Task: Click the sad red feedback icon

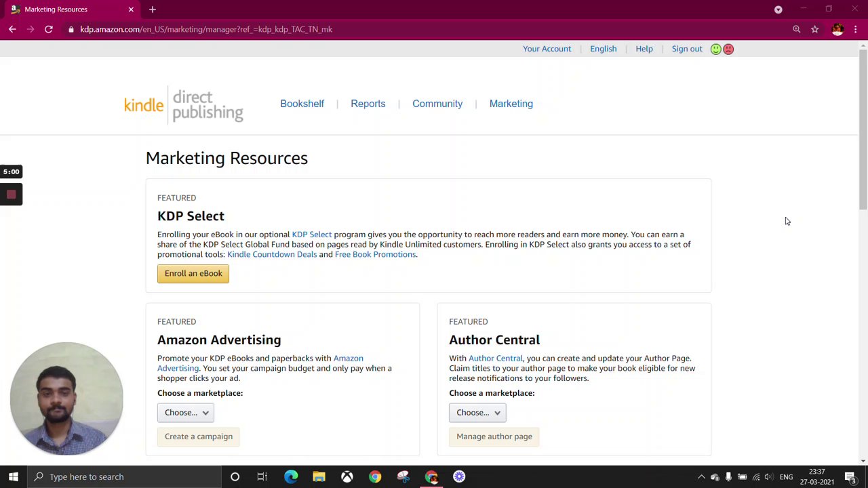Action: tap(728, 49)
